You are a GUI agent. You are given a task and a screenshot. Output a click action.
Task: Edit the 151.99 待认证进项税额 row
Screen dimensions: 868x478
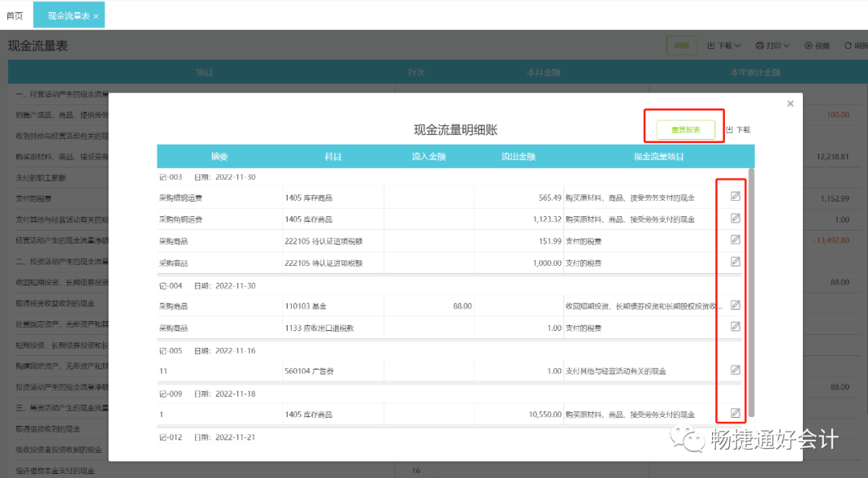point(735,239)
